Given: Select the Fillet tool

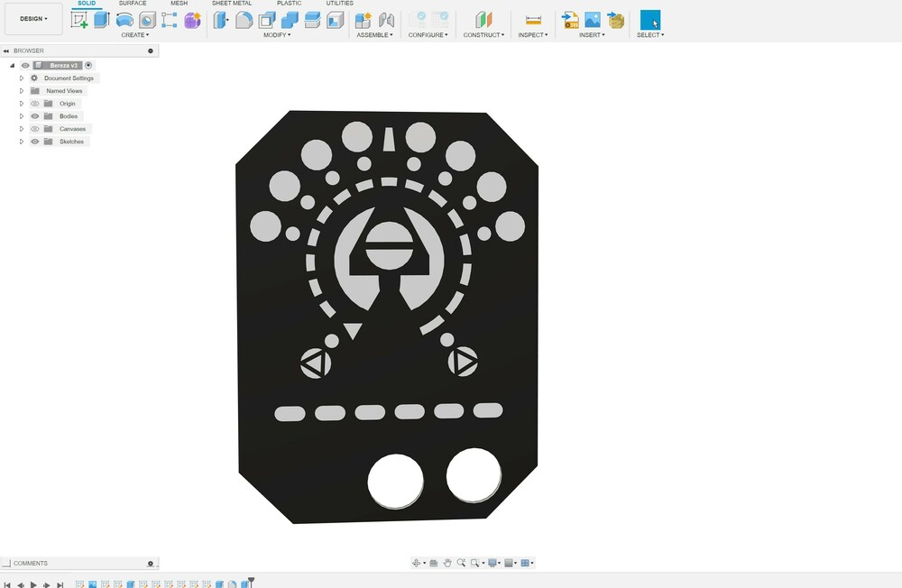Looking at the screenshot, I should tap(244, 20).
